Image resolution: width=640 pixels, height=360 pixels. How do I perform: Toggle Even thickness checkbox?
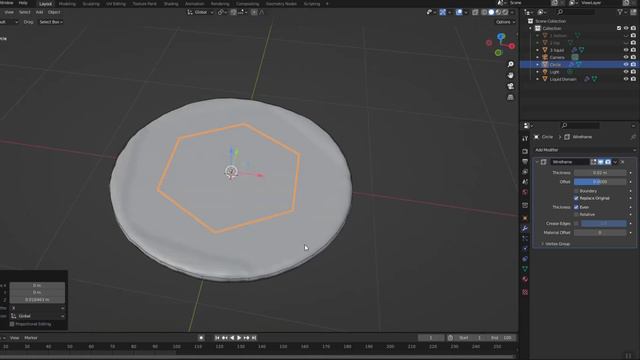576,207
